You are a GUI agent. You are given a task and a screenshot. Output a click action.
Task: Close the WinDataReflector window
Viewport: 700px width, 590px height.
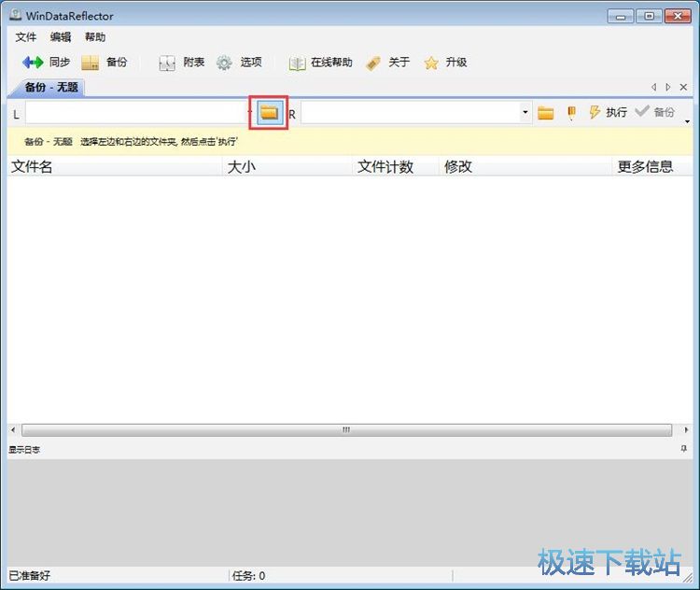click(x=678, y=17)
